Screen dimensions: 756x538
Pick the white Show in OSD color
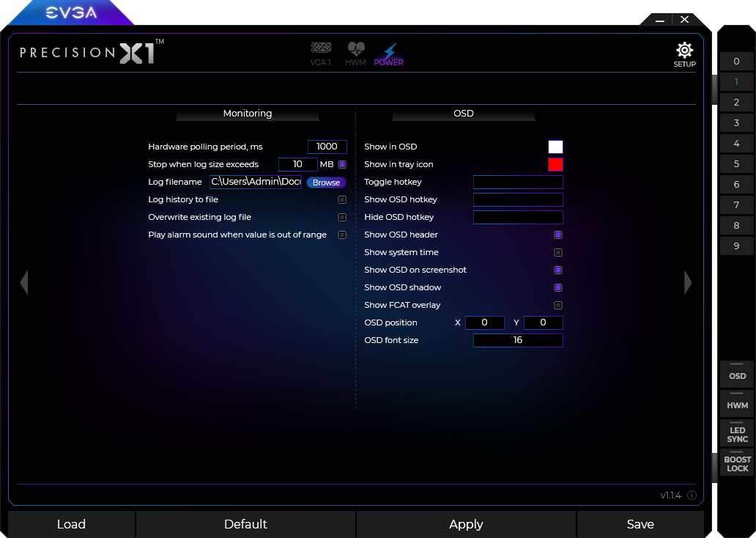(555, 147)
